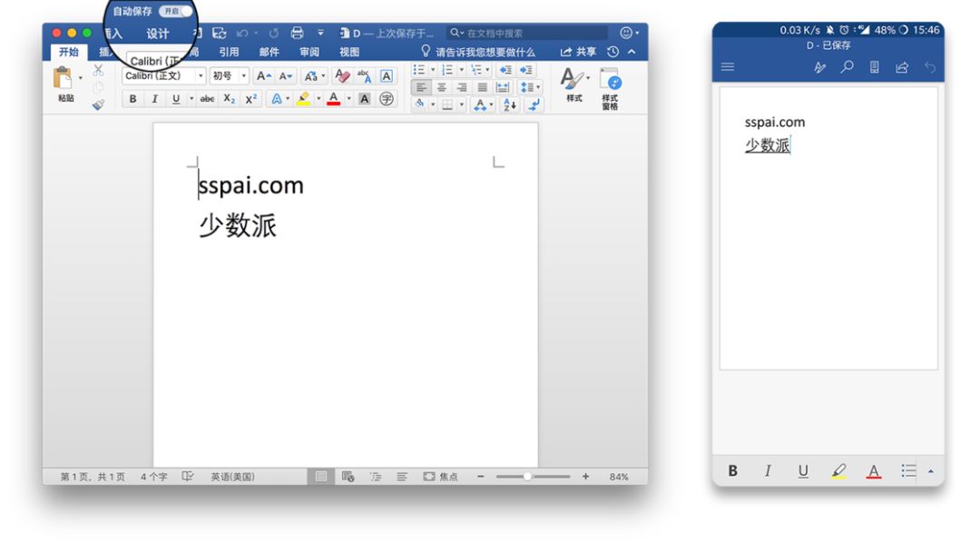The height and width of the screenshot is (552, 980).
Task: Click the numbered list icon
Action: click(x=446, y=70)
